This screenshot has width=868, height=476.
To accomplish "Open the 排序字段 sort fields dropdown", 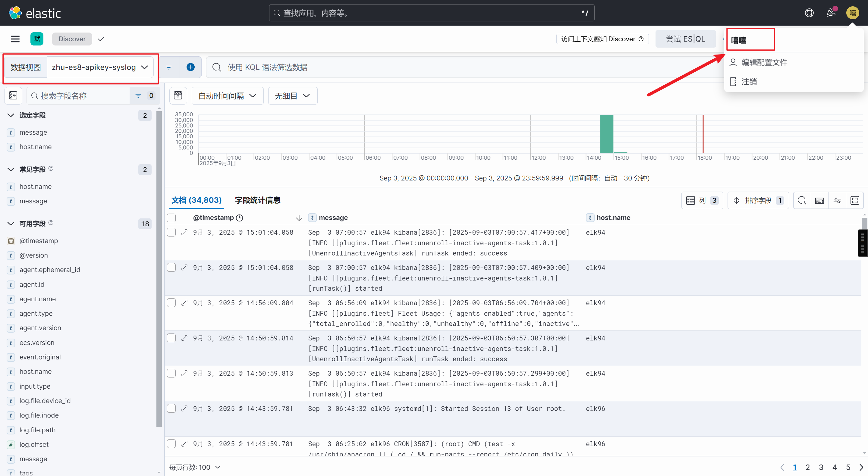I will [758, 200].
